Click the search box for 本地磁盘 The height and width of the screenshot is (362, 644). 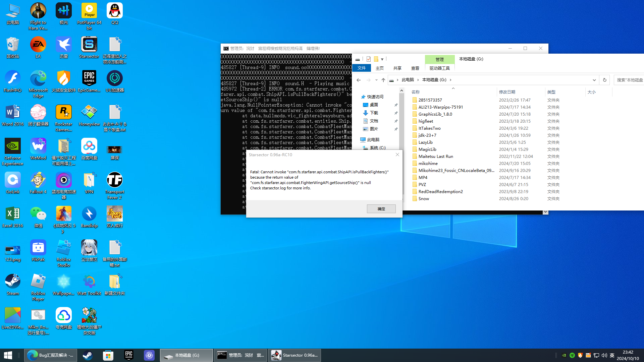pos(629,80)
